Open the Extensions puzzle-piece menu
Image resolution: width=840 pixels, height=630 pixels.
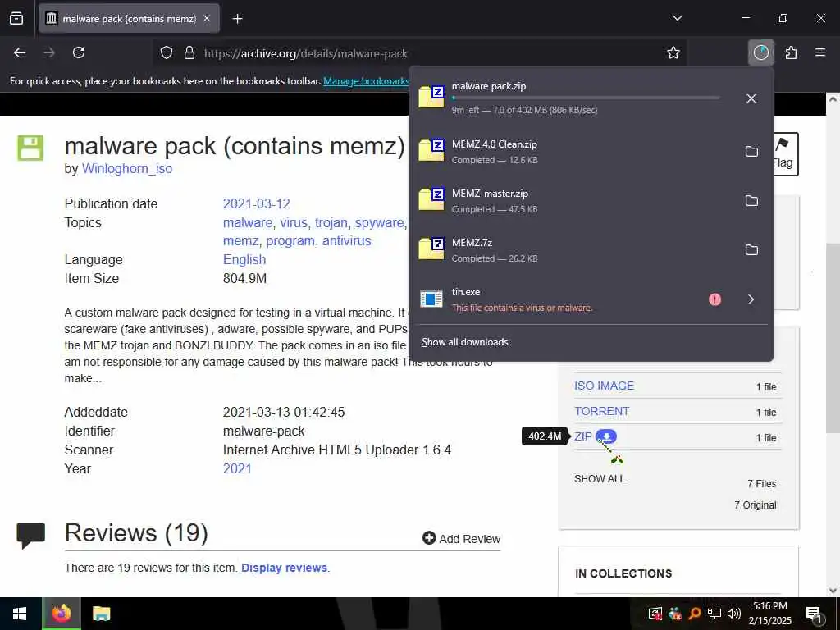coord(791,52)
